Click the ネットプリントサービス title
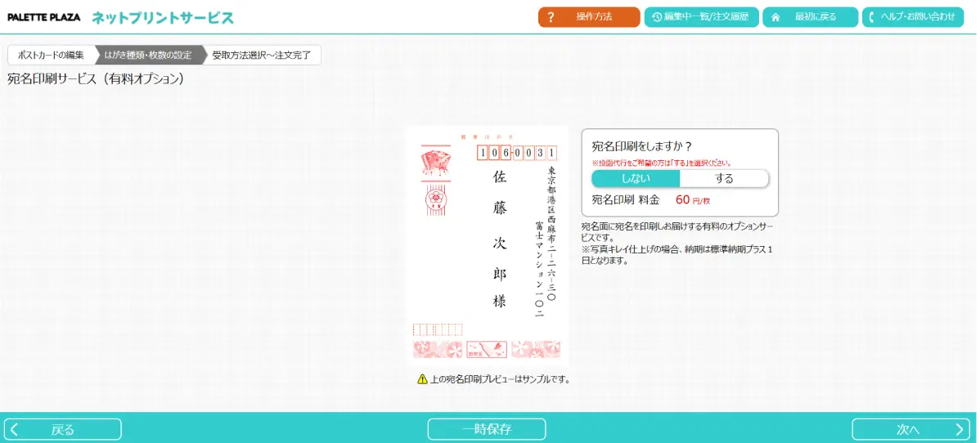This screenshot has width=980, height=443. point(163,17)
